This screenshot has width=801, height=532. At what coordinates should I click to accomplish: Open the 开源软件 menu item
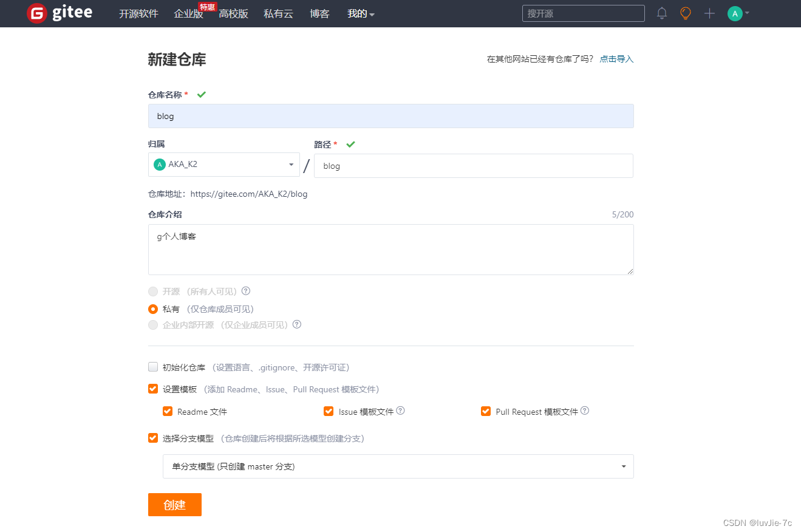pos(138,13)
